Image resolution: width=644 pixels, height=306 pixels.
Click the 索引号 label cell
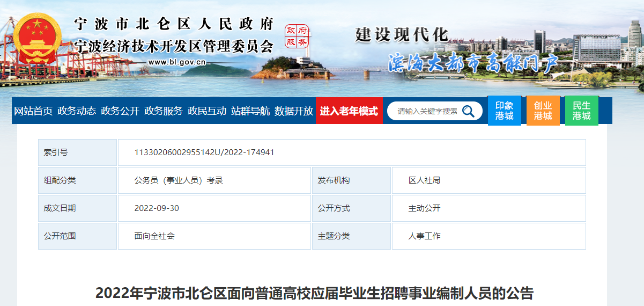(x=78, y=152)
